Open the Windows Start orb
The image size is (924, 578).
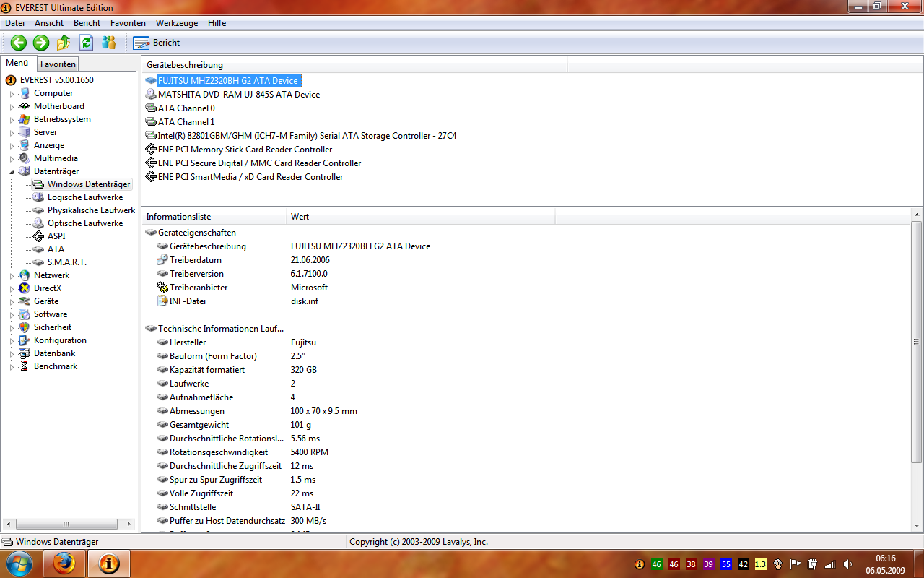coord(19,563)
